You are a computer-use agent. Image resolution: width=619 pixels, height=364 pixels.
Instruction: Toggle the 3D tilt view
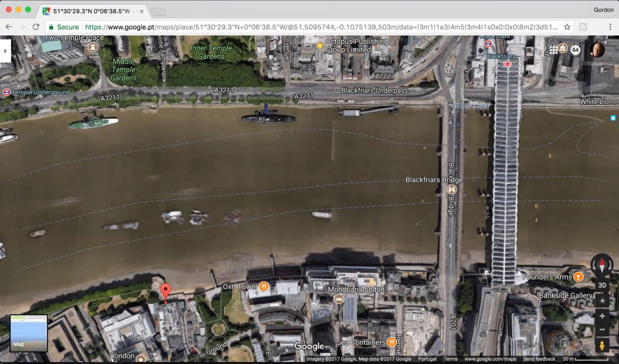click(602, 286)
